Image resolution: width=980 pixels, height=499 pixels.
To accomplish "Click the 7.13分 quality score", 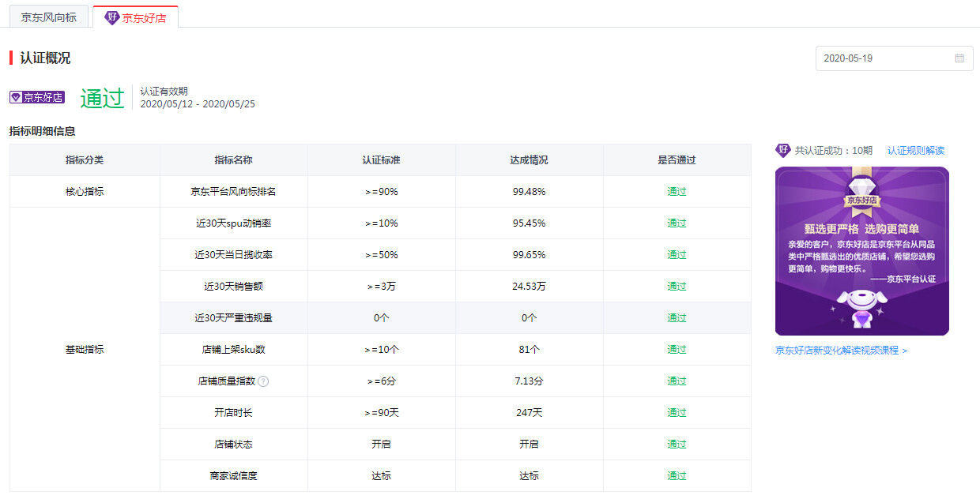I will [530, 381].
